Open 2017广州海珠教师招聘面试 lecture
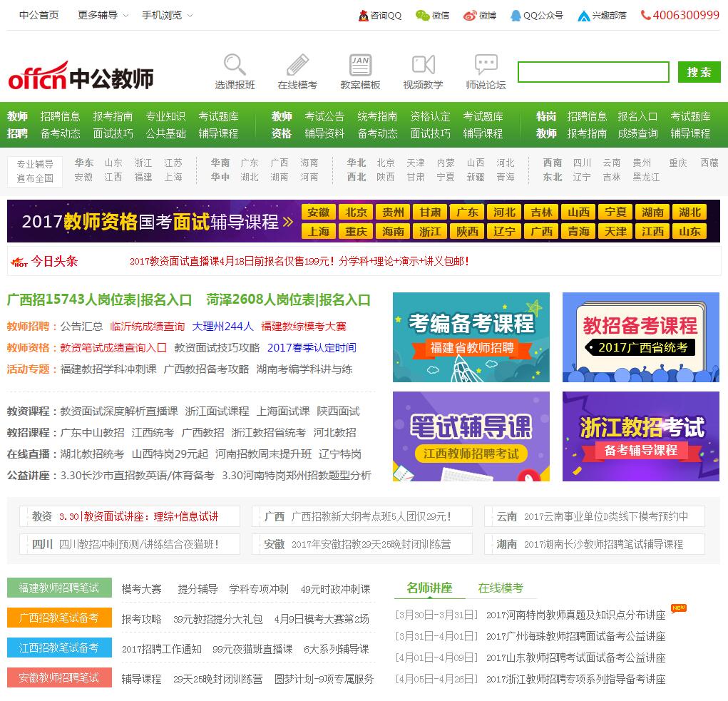728x701 pixels. [x=575, y=637]
